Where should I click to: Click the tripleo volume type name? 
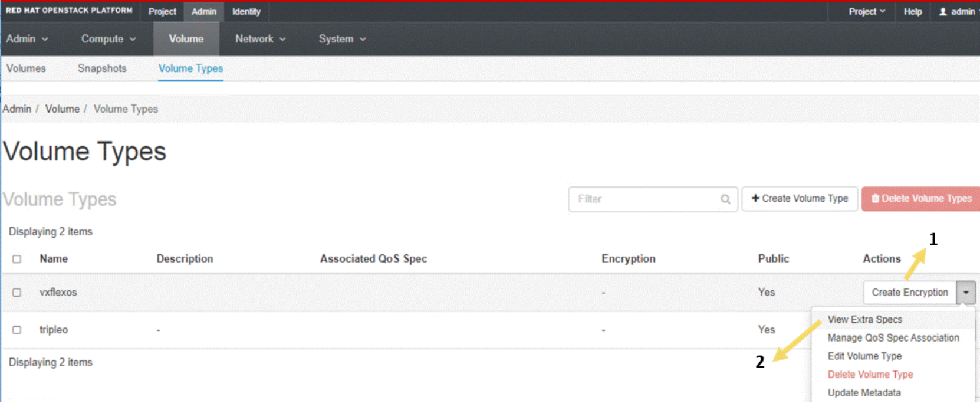(54, 330)
